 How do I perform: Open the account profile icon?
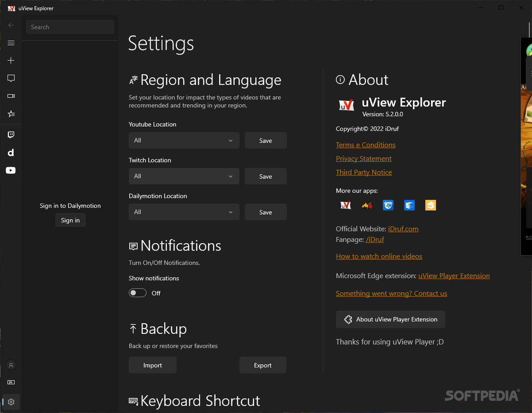point(11,365)
